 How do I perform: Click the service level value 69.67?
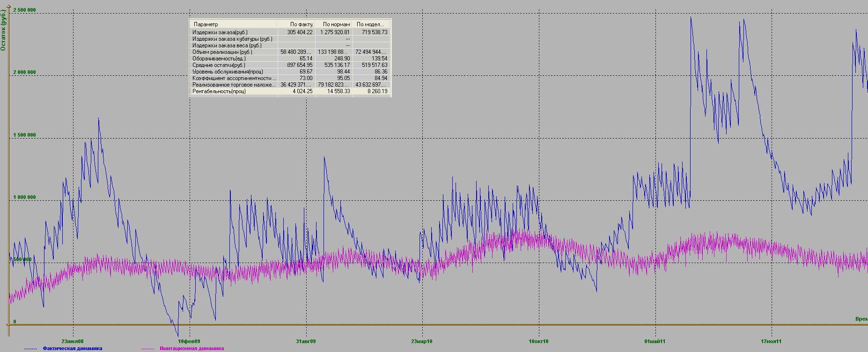(x=306, y=72)
